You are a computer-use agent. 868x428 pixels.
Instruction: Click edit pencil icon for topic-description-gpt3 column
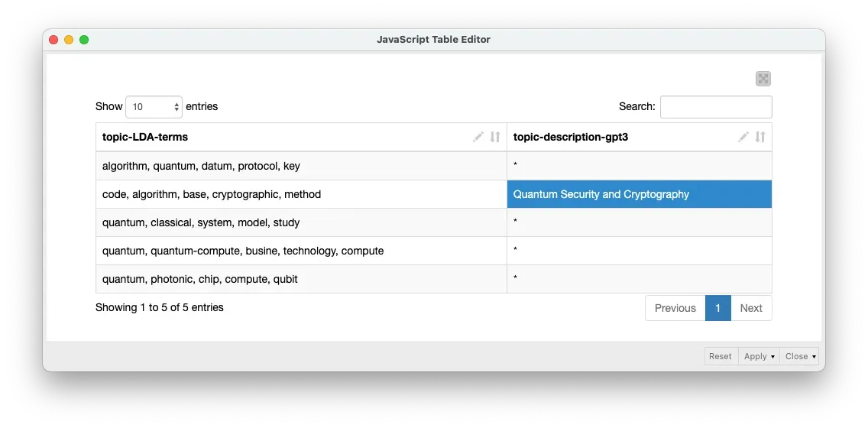743,137
